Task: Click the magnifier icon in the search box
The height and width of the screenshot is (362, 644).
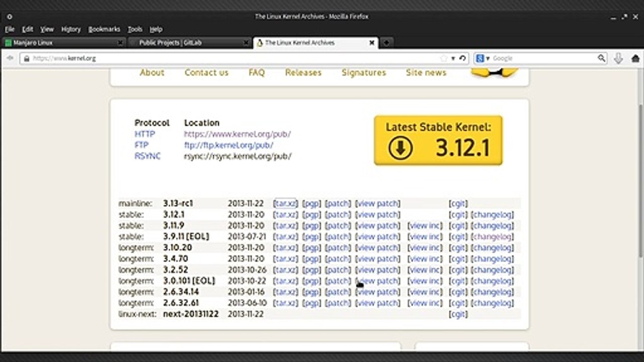Action: [x=601, y=58]
